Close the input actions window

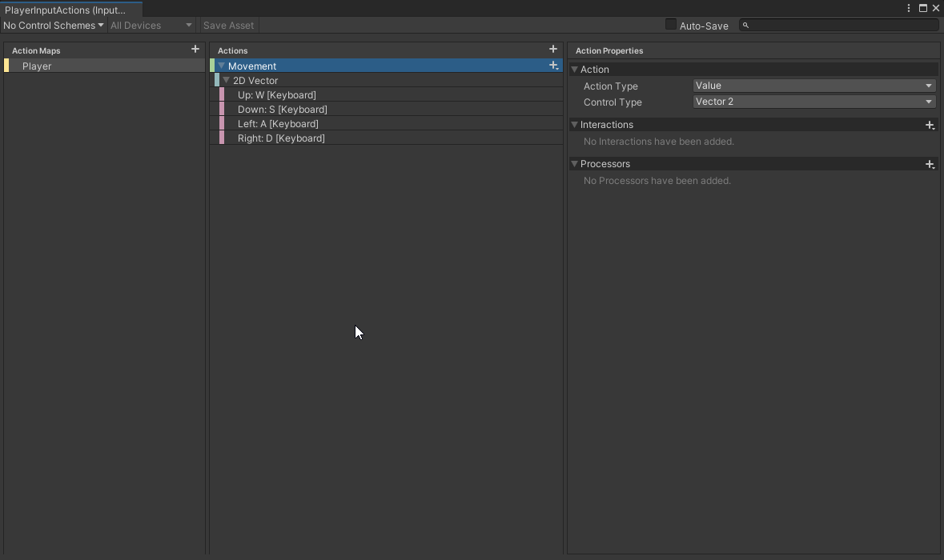coord(936,8)
